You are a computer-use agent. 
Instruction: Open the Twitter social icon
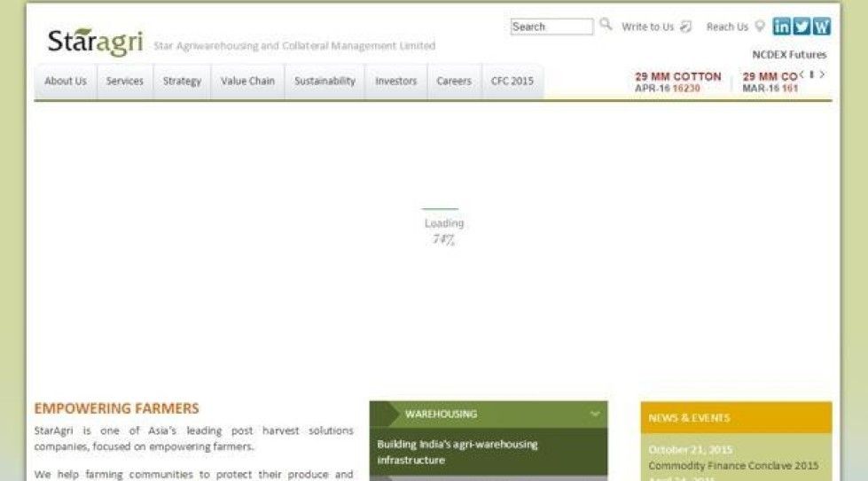pyautogui.click(x=802, y=27)
